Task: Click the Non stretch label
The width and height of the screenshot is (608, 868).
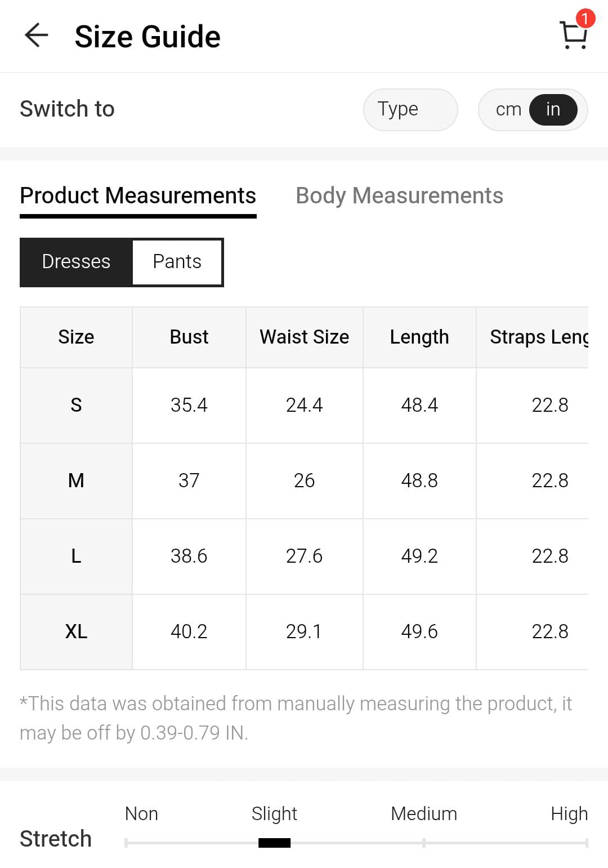Action: pyautogui.click(x=141, y=814)
